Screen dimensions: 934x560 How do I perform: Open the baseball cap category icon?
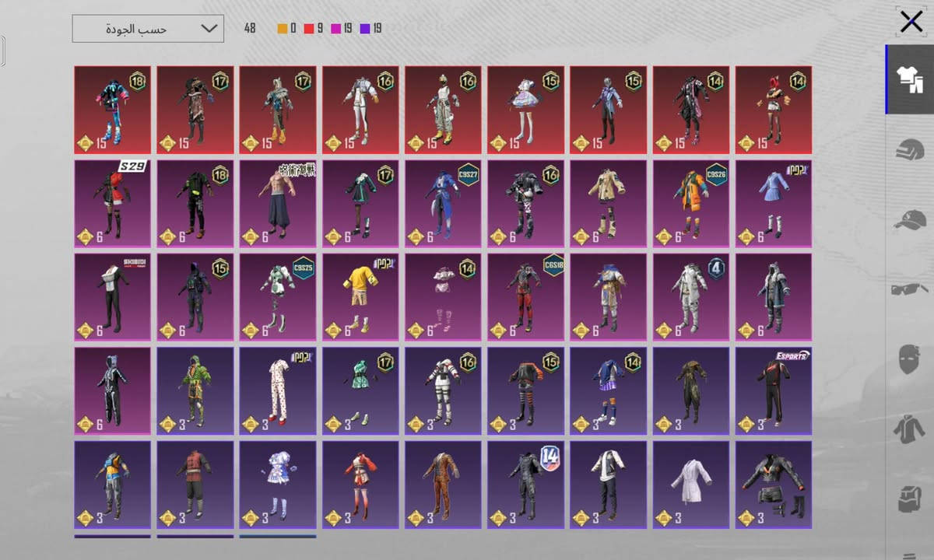point(910,221)
